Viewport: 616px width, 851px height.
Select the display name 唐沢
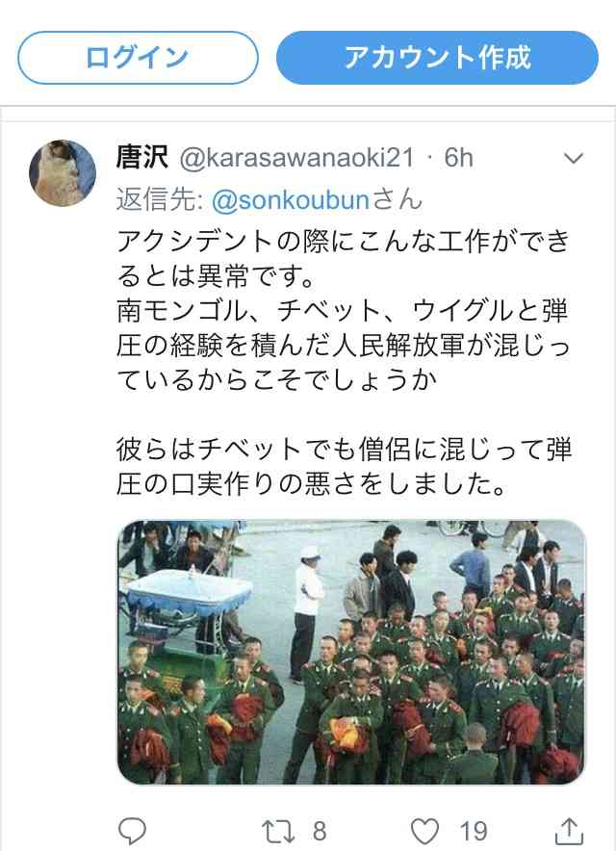click(142, 157)
